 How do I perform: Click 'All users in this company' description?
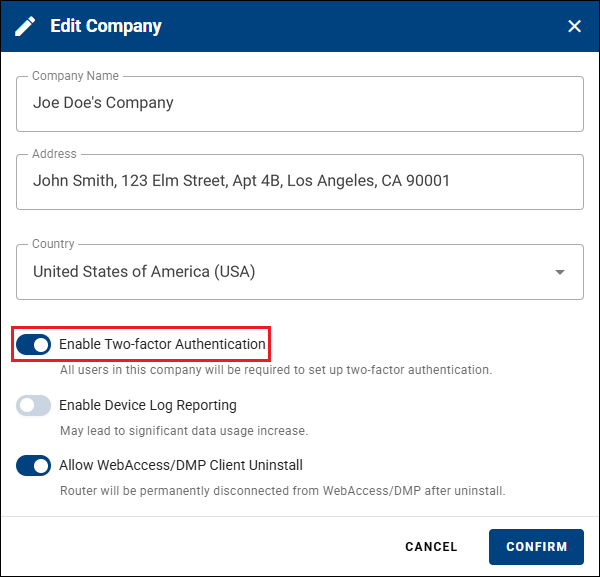point(276,370)
